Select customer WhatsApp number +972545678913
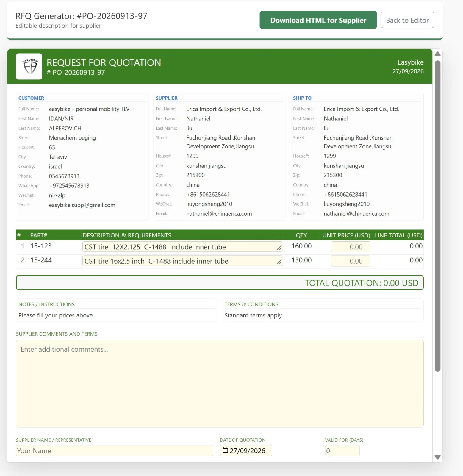This screenshot has width=463, height=476. click(69, 186)
